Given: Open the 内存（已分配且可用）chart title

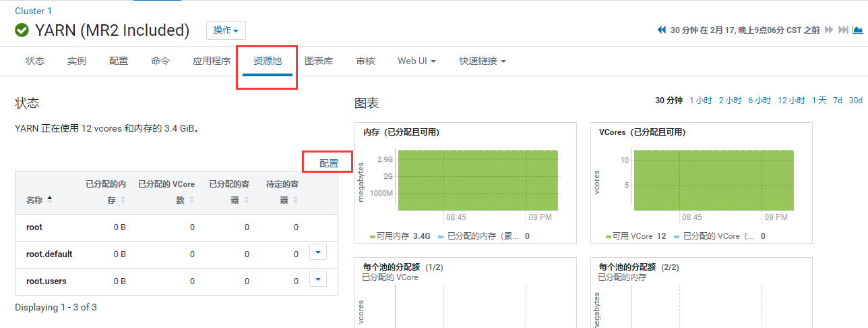Looking at the screenshot, I should [401, 132].
